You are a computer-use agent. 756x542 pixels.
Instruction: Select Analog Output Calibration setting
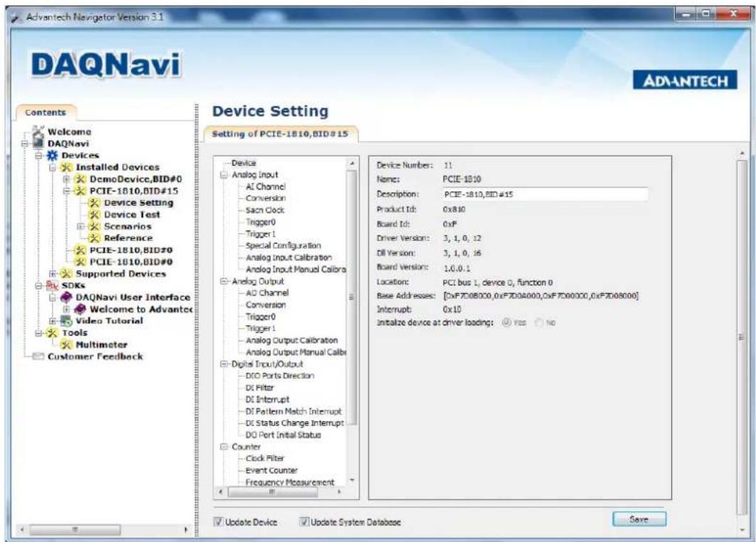[x=292, y=340]
